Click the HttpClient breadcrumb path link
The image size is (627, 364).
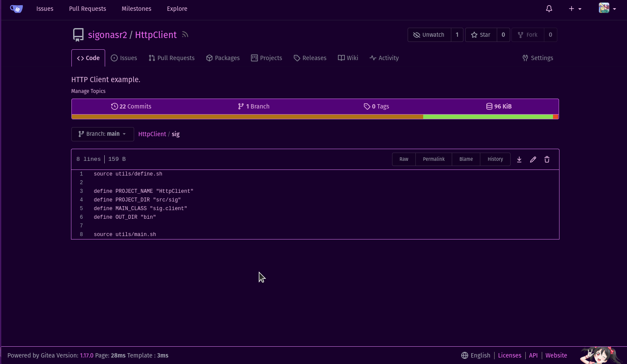pyautogui.click(x=152, y=134)
